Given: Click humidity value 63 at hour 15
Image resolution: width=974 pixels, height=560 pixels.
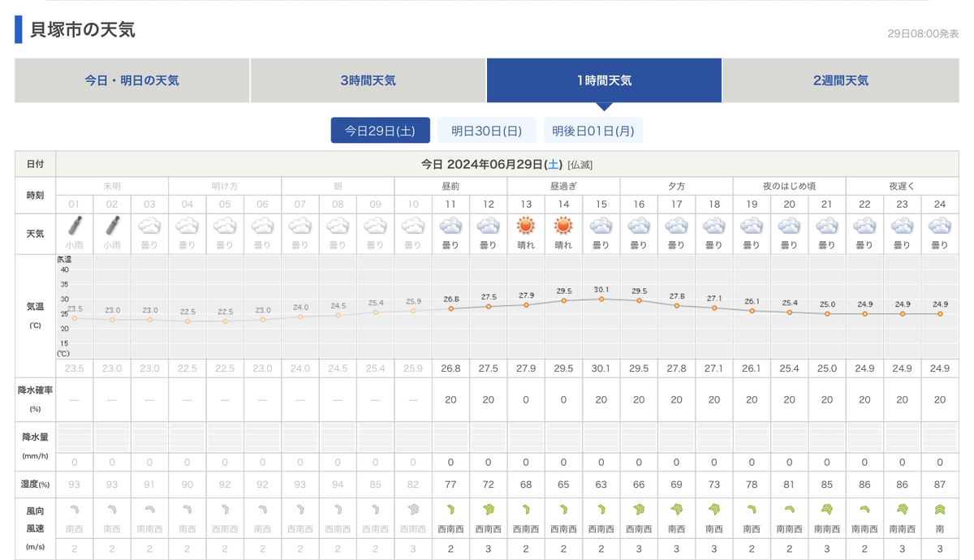Looking at the screenshot, I should pos(601,485).
